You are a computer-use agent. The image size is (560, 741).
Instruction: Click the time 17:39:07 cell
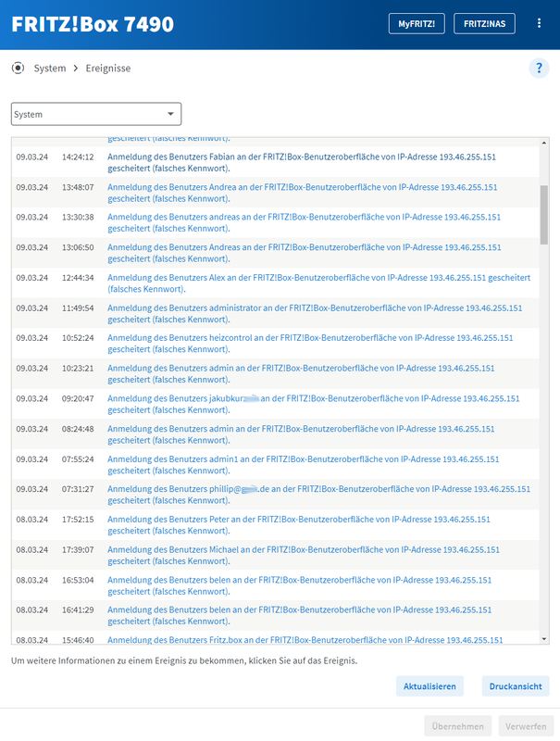tap(78, 549)
